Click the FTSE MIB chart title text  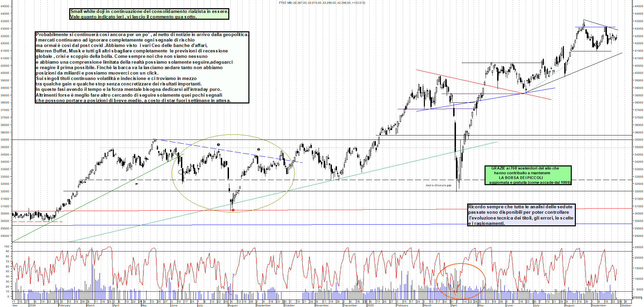322,3
